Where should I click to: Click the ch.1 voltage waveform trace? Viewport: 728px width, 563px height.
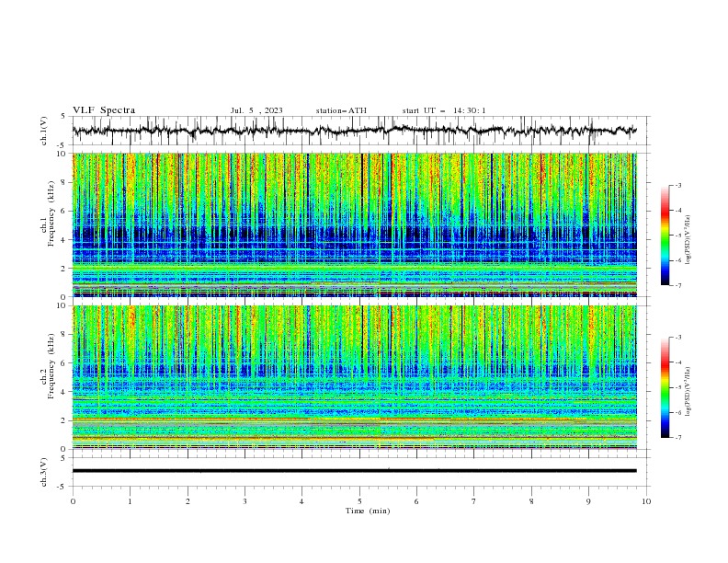pyautogui.click(x=354, y=131)
